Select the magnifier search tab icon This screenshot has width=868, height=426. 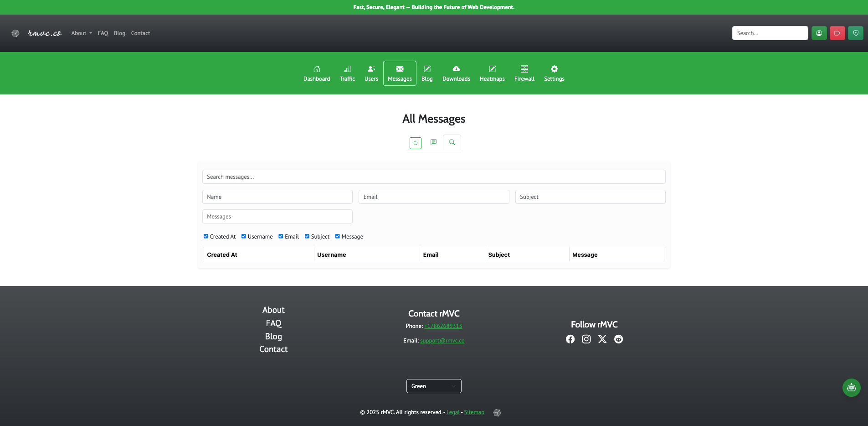click(452, 142)
